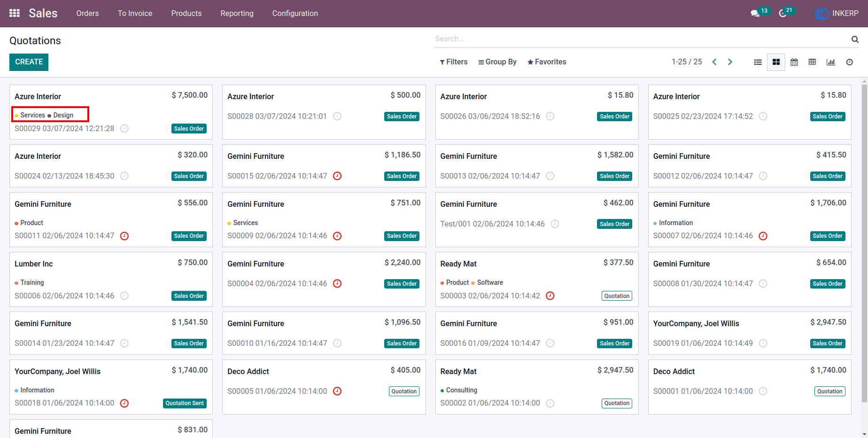868x438 pixels.
Task: Click the Sales app title
Action: (x=43, y=13)
